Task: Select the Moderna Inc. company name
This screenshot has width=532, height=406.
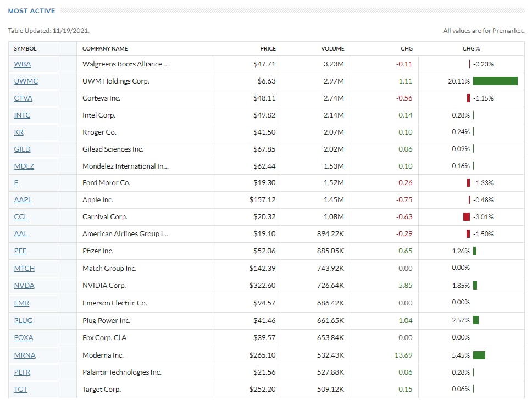Action: coord(103,355)
